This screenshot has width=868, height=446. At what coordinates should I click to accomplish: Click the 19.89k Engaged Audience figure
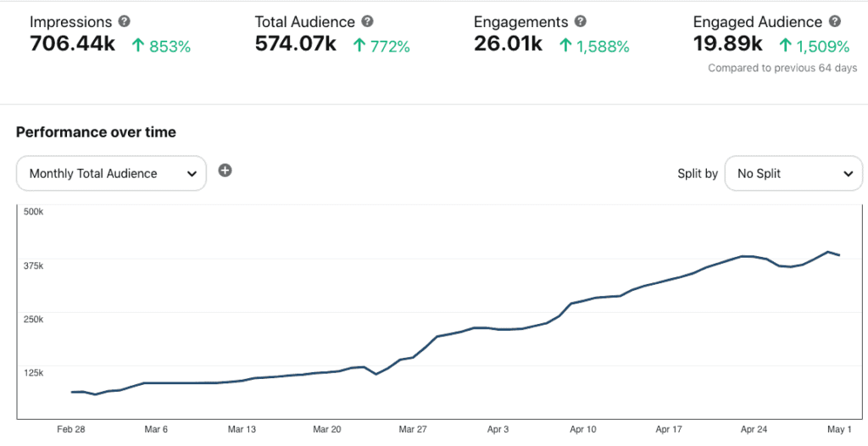(x=728, y=44)
